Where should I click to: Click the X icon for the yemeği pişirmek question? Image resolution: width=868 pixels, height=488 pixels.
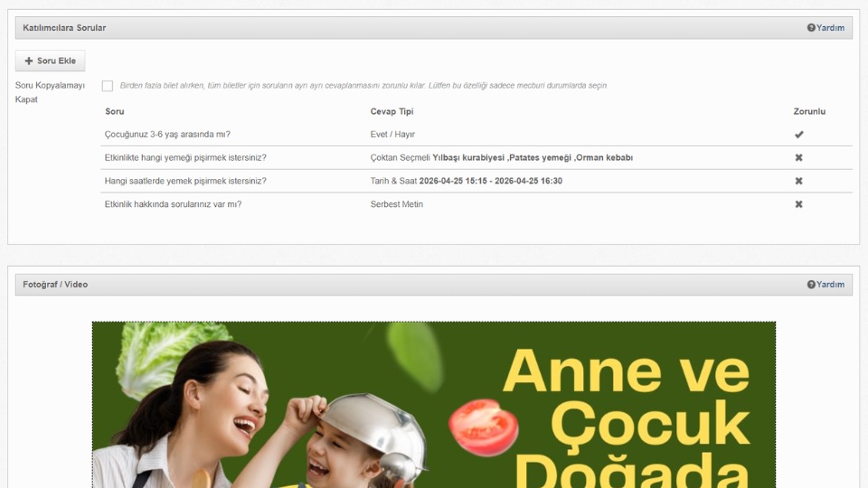[x=798, y=158]
